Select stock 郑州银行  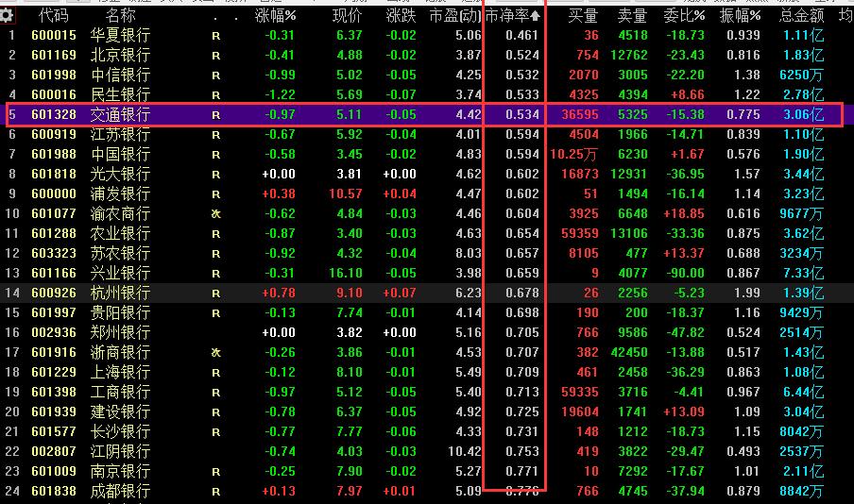[x=120, y=332]
